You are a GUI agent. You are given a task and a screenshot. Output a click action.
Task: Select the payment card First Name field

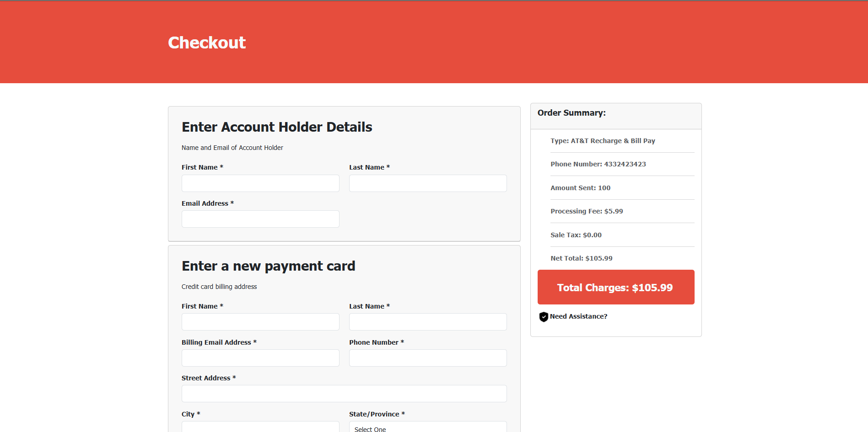coord(260,322)
